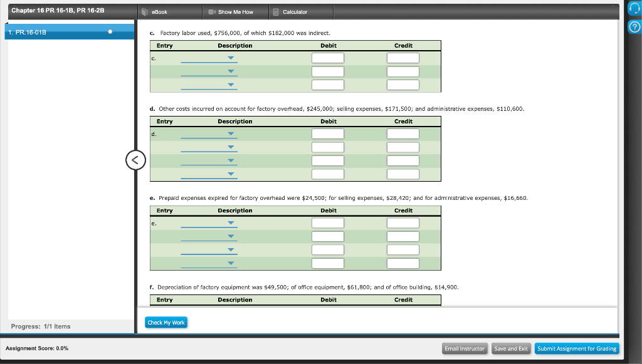Click the Show Me How camera icon
This screenshot has height=364, width=642.
210,11
